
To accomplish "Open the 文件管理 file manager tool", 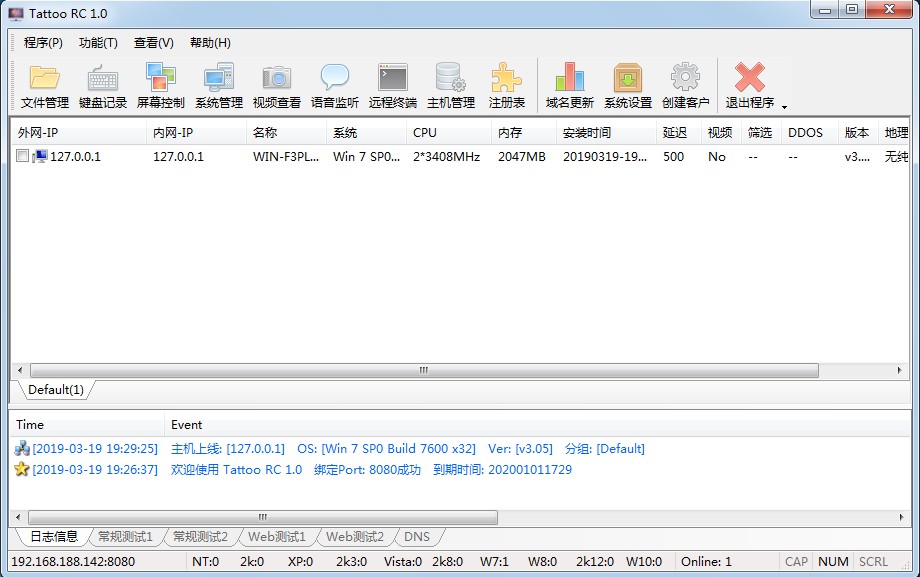I will click(45, 86).
